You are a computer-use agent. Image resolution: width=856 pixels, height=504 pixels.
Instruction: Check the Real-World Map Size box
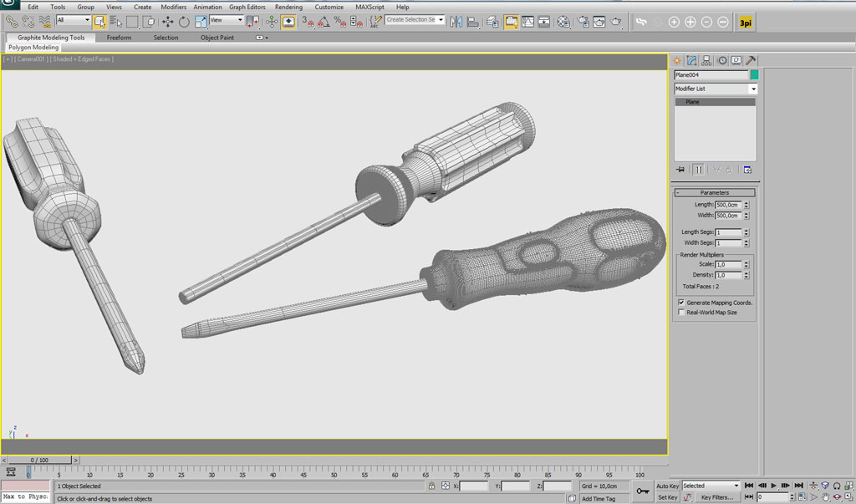[x=681, y=313]
